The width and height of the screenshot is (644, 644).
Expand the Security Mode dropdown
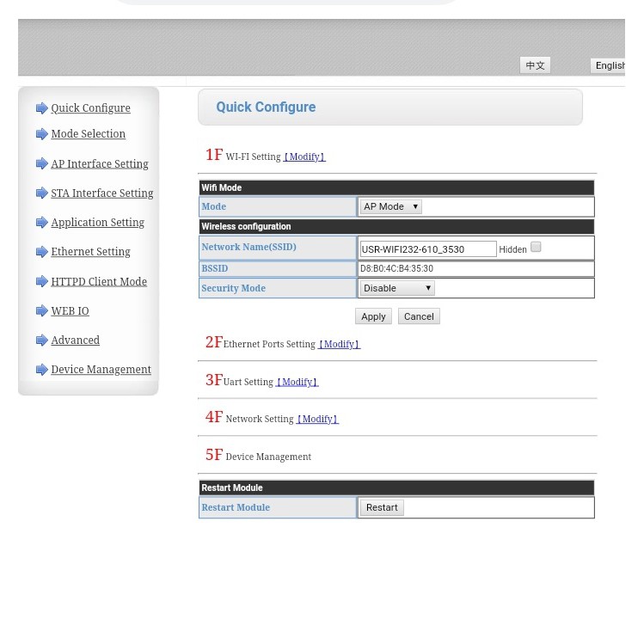coord(397,288)
